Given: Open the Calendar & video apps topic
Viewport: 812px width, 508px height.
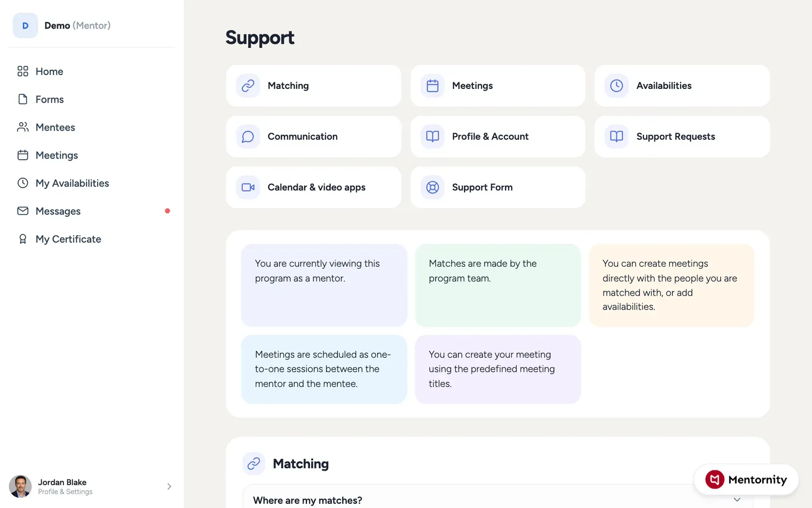Looking at the screenshot, I should coord(314,187).
